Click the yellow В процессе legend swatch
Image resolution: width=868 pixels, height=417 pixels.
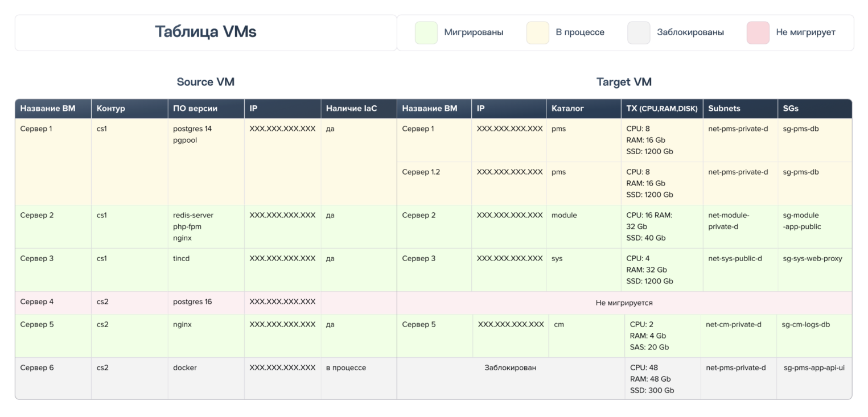537,32
